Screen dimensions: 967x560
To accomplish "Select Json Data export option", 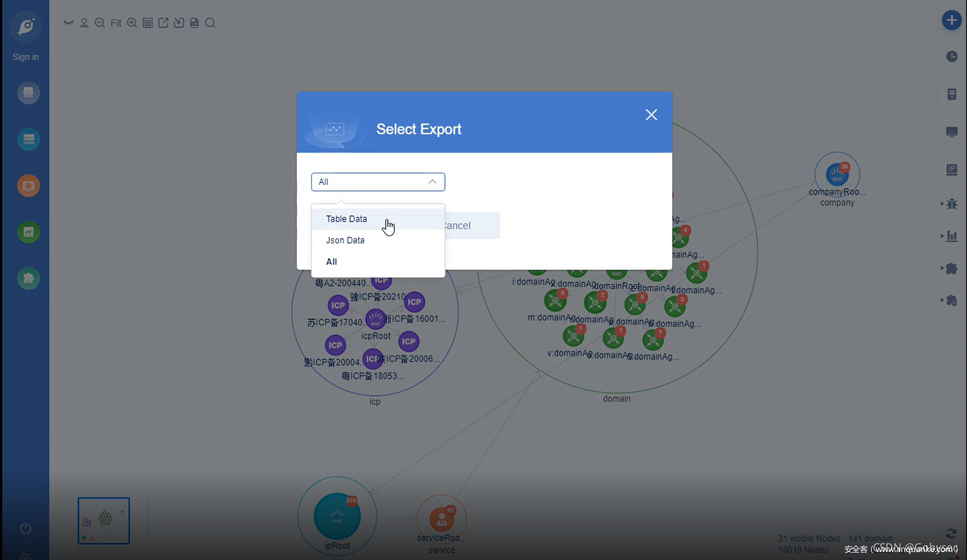I will coord(345,240).
